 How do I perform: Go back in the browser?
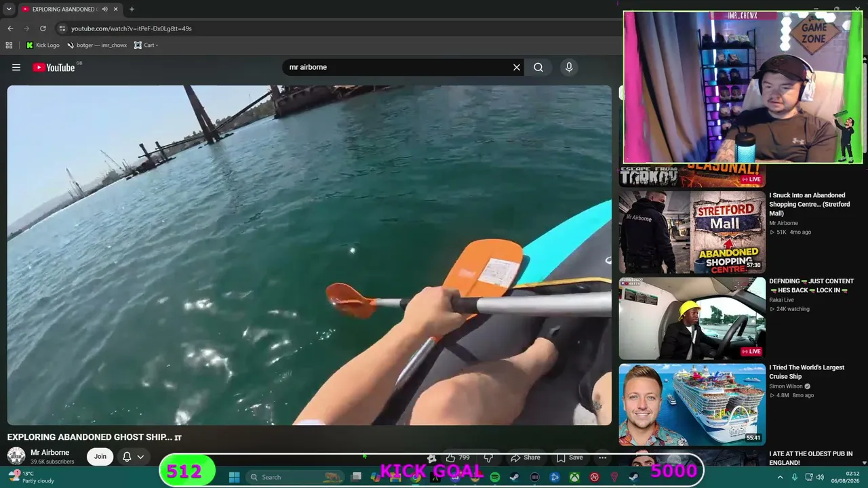10,28
